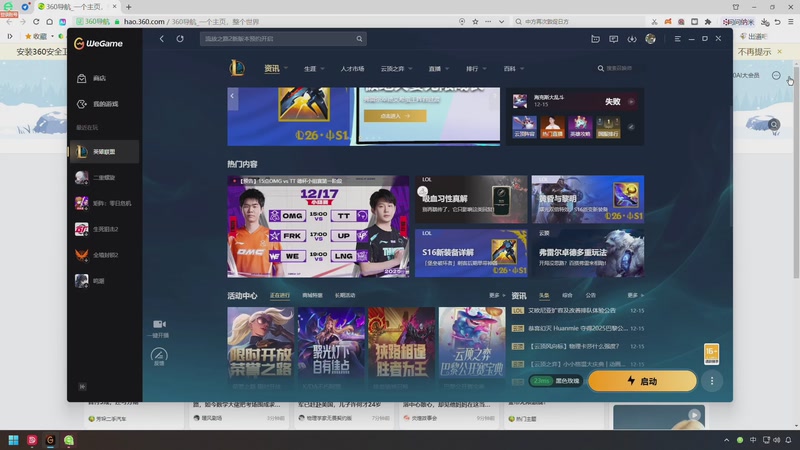
Task: Open the WeGame chat bubble screen icon
Action: coord(614,39)
